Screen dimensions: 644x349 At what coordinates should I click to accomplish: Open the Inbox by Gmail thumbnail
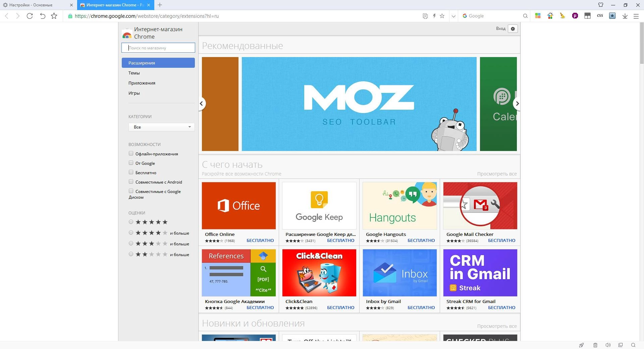399,273
